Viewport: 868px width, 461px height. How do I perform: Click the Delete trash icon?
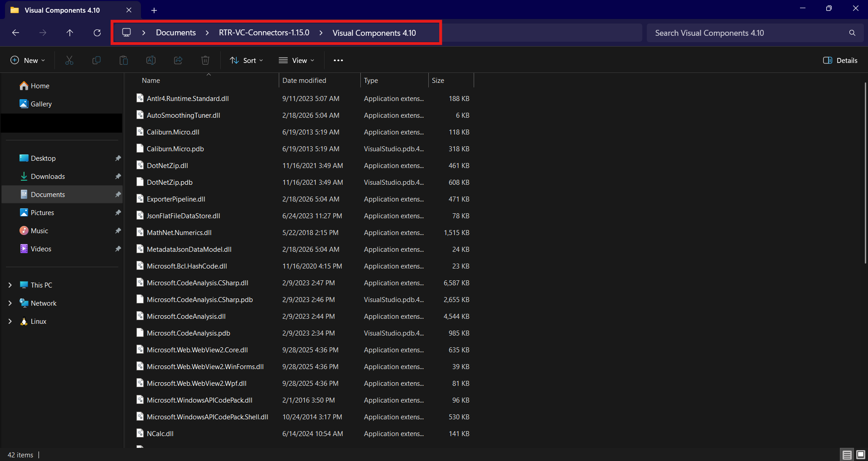205,60
